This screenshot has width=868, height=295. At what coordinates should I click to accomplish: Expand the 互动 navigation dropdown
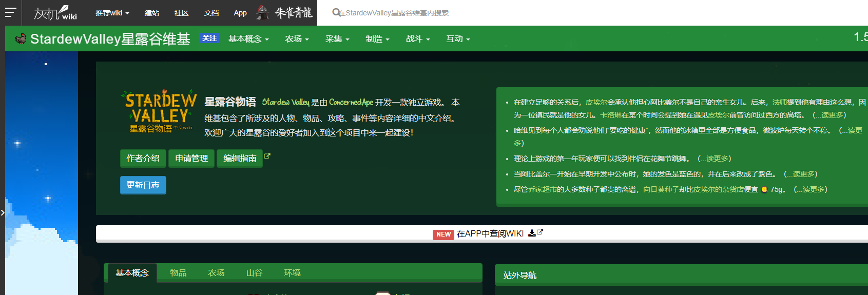(x=458, y=38)
